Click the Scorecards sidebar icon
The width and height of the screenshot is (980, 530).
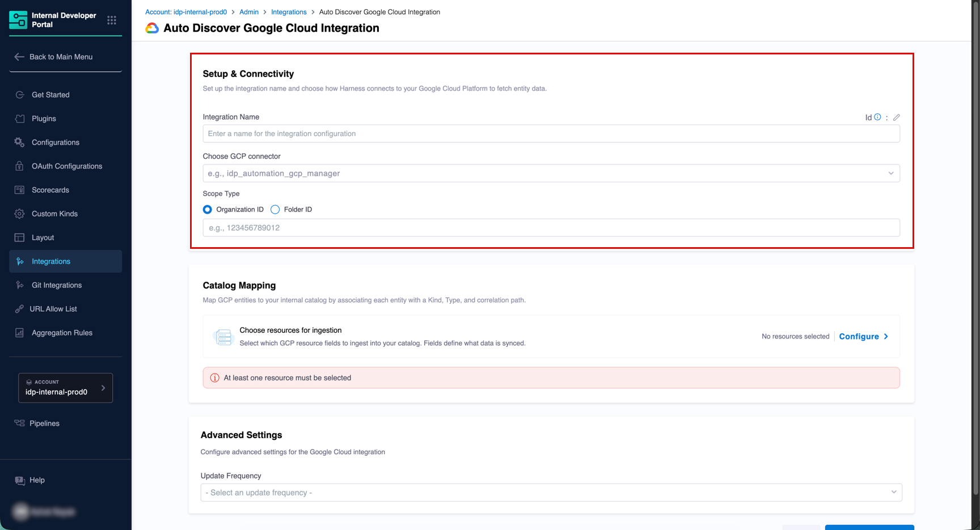pyautogui.click(x=20, y=190)
